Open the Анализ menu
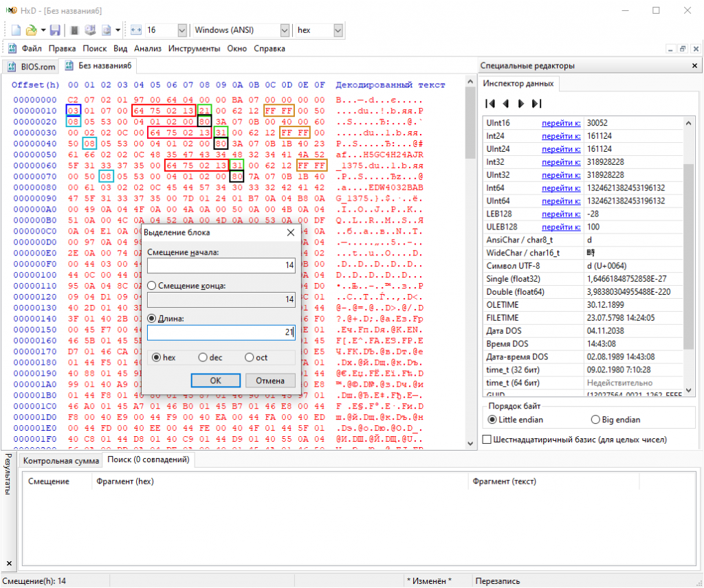 147,49
